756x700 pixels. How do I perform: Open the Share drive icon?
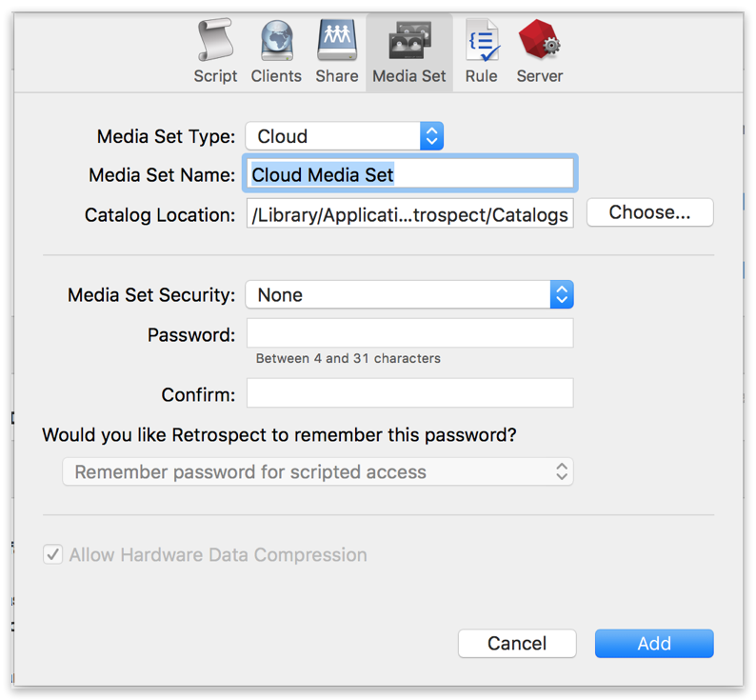(336, 41)
